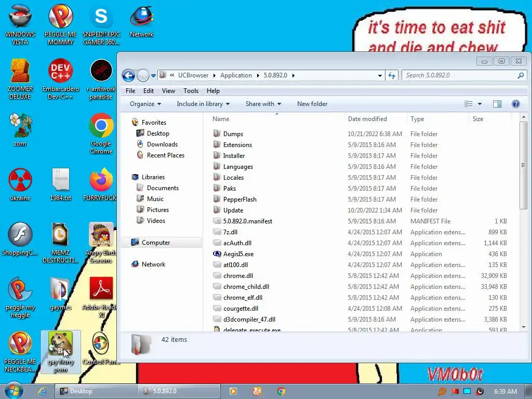
Task: Select the ZOOMER DELUXE desktop icon
Action: (x=20, y=79)
